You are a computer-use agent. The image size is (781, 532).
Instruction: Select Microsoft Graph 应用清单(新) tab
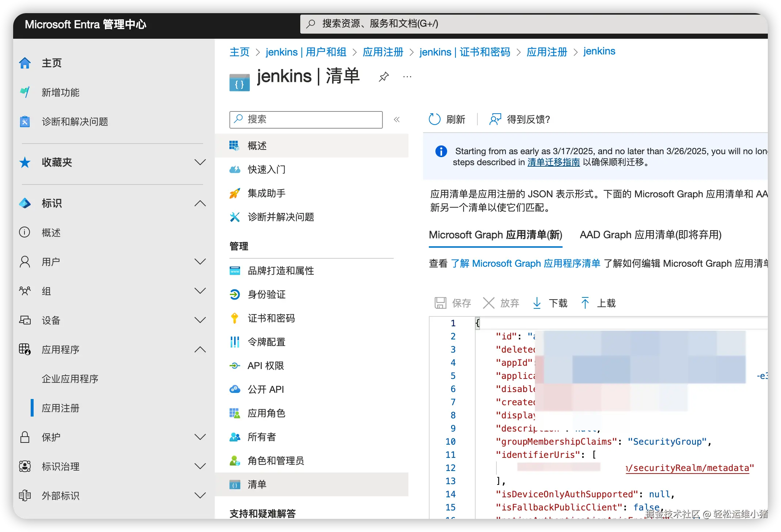click(x=495, y=235)
